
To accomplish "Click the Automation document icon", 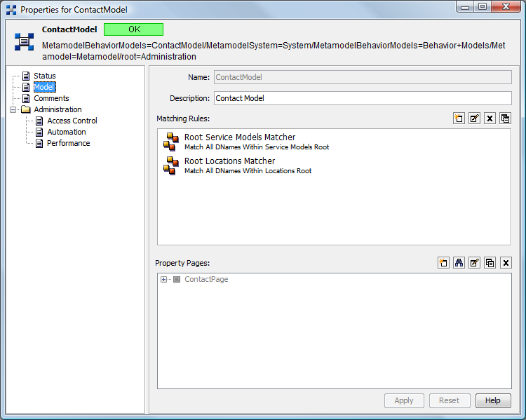I will click(39, 132).
